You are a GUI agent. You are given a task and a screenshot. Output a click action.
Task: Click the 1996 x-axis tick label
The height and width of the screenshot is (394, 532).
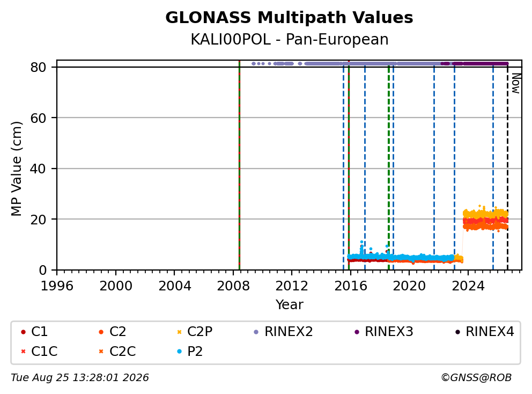coord(57,286)
